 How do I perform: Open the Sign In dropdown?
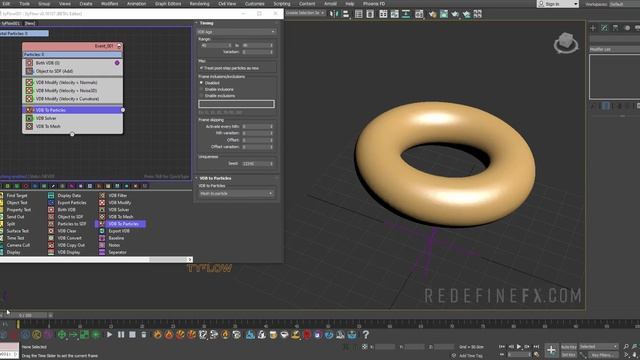click(x=558, y=4)
